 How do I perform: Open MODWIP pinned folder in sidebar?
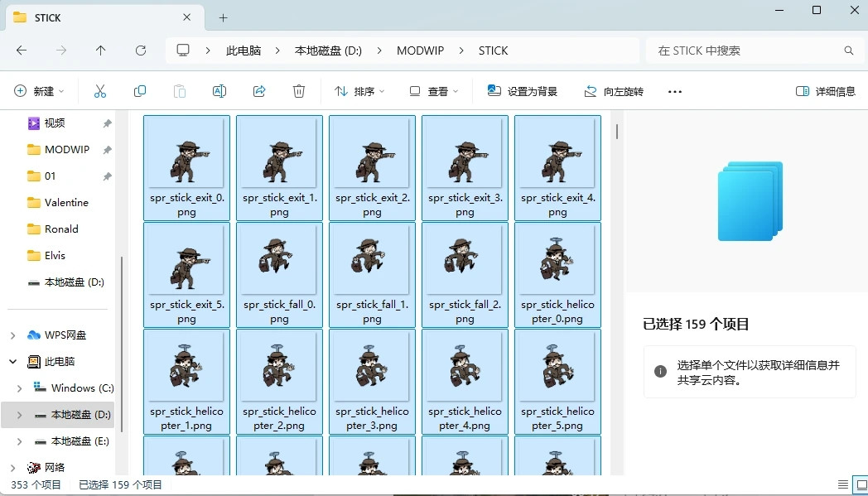click(66, 150)
